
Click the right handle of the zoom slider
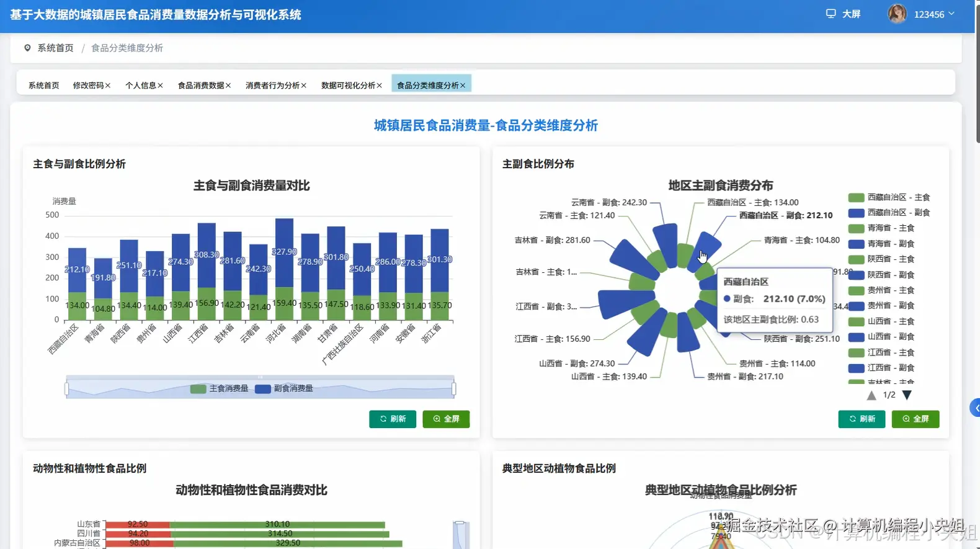point(454,389)
